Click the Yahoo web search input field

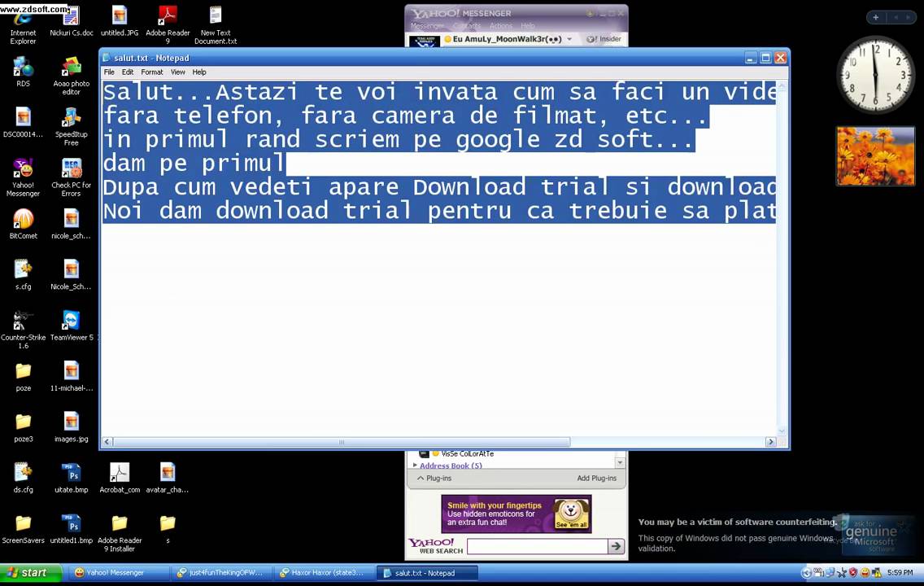point(538,546)
